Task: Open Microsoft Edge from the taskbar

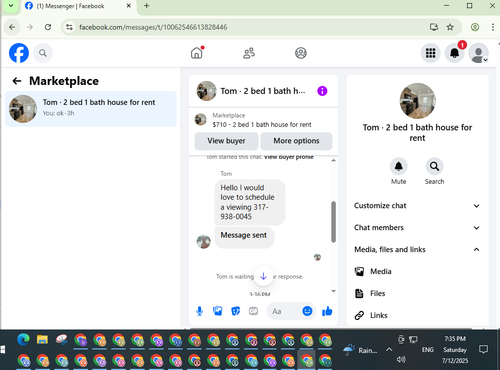Action: point(23,340)
